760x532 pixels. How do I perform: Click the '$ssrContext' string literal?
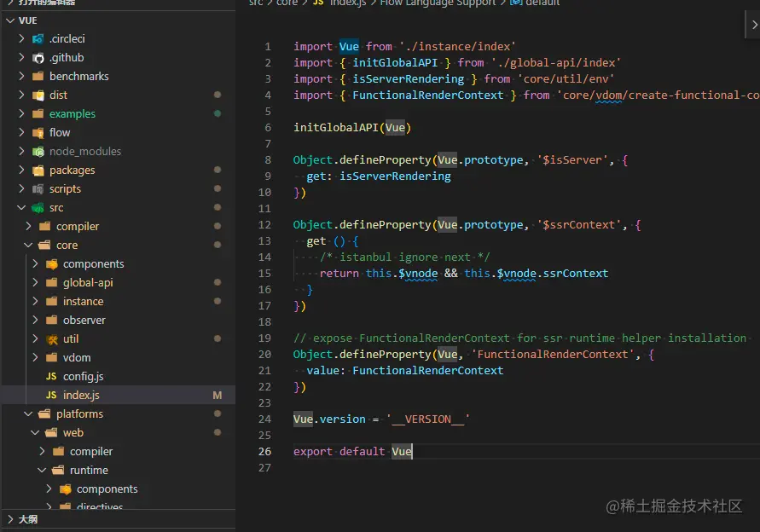[579, 225]
